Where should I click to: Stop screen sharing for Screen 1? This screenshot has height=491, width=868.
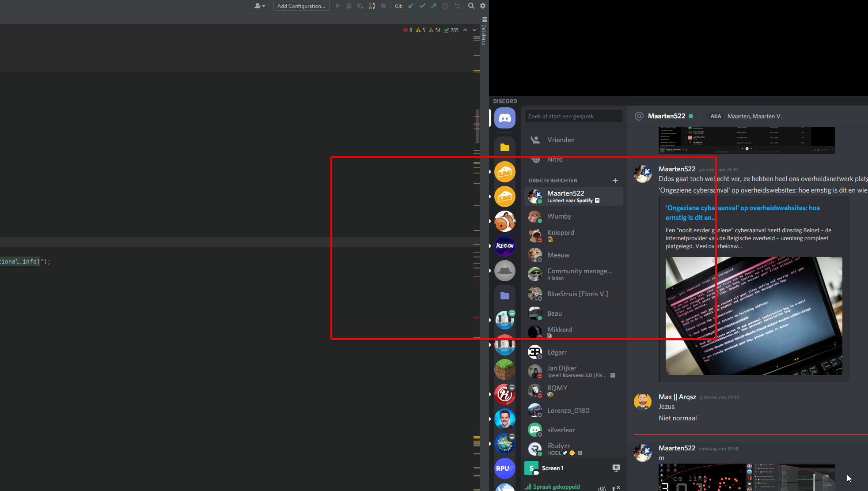pos(616,468)
